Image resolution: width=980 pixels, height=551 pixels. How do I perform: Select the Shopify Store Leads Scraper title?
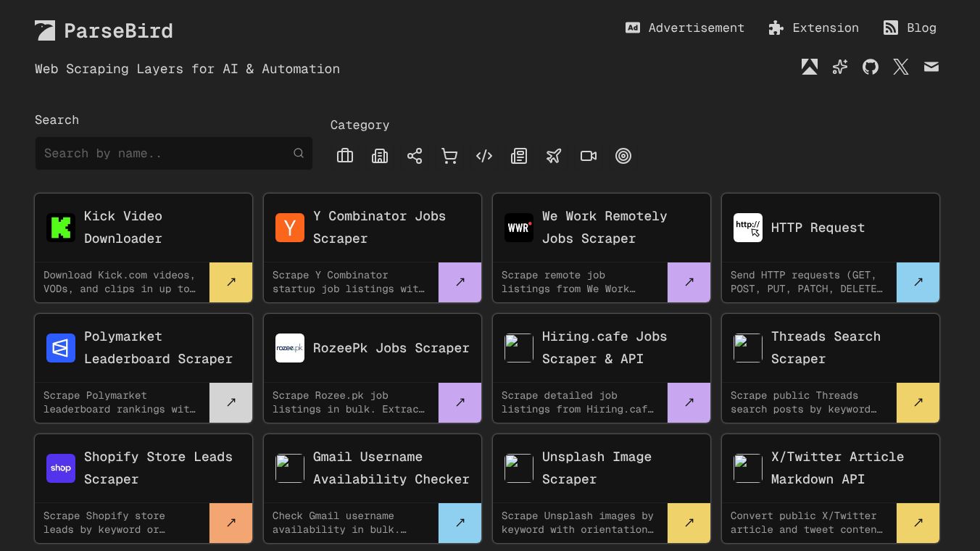[x=158, y=468]
